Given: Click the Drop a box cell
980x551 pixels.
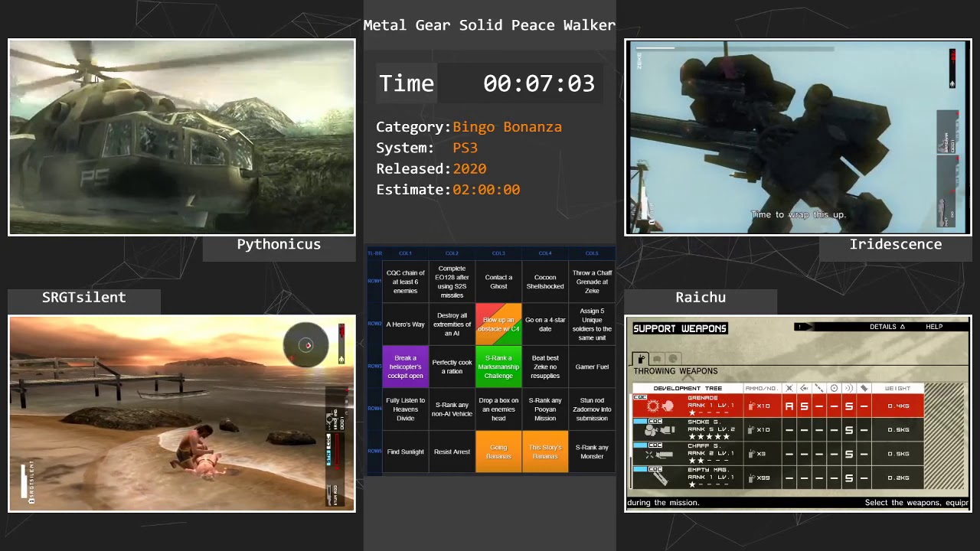Looking at the screenshot, I should click(x=498, y=409).
